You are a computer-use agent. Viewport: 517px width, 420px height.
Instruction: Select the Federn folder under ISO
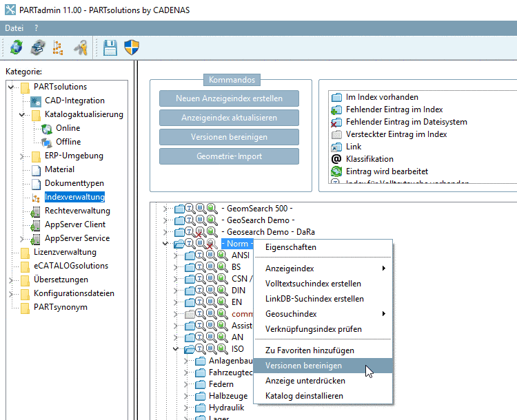click(x=221, y=384)
